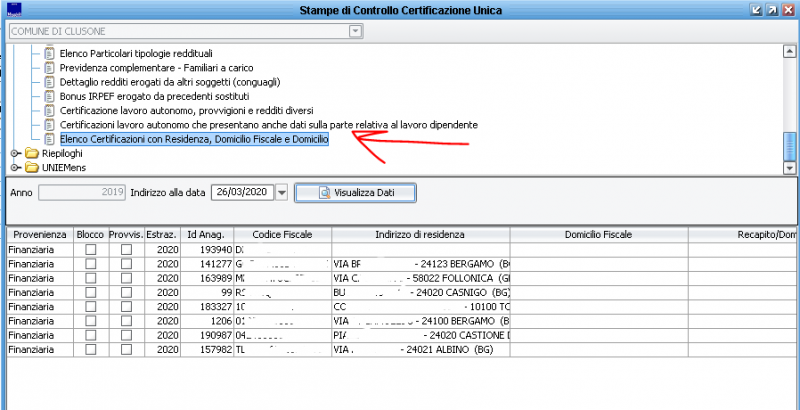Image resolution: width=800 pixels, height=410 pixels.
Task: Toggle Provvis. checkbox in first Finanziaria row
Action: 126,248
